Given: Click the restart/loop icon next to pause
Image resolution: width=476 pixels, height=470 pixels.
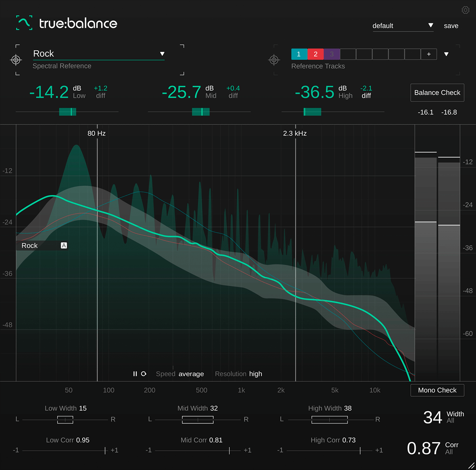Looking at the screenshot, I should 144,374.
